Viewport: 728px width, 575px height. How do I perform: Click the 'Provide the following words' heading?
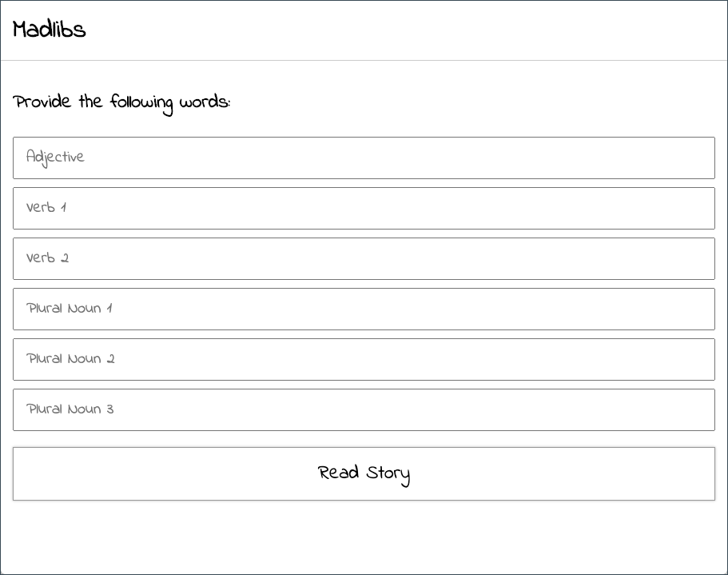point(122,102)
